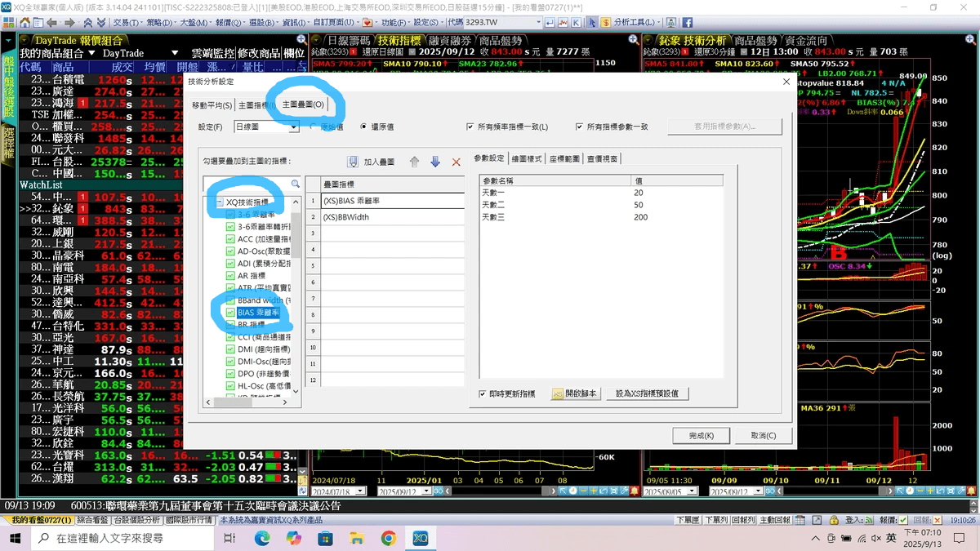Click the 主動回報 button in status bar
This screenshot has height=551, width=980.
click(774, 519)
